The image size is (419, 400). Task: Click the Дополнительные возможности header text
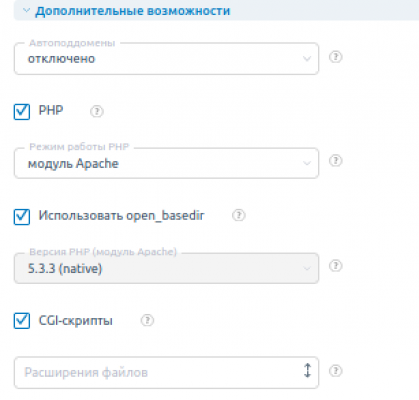click(x=133, y=11)
